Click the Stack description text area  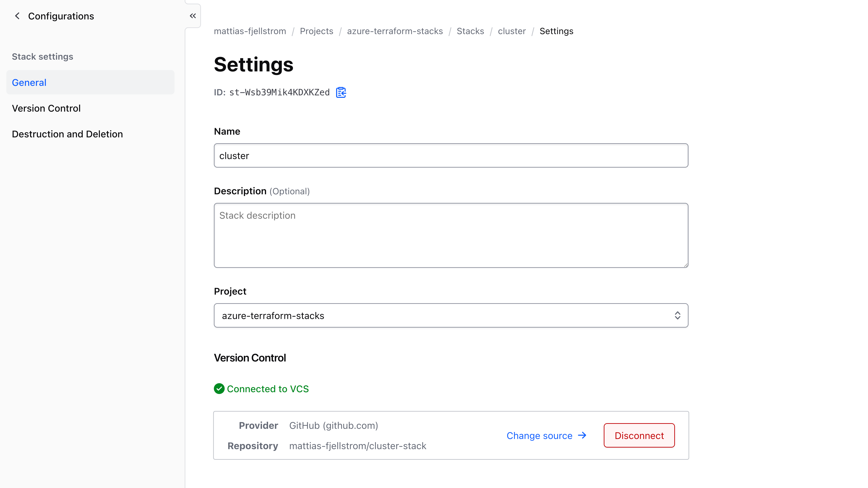point(451,235)
